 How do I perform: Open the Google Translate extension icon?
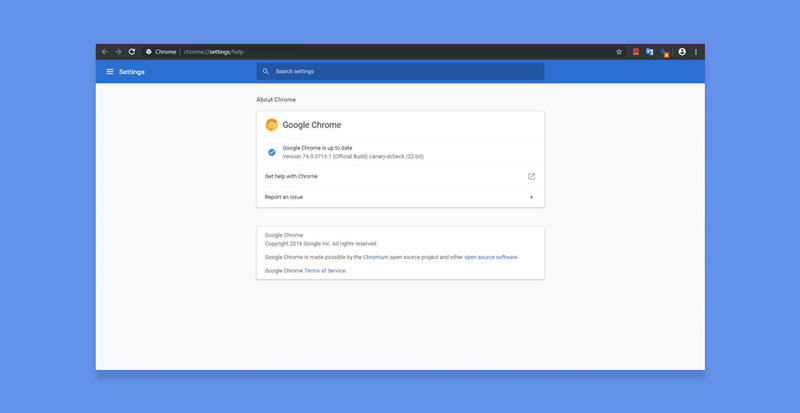pos(649,52)
